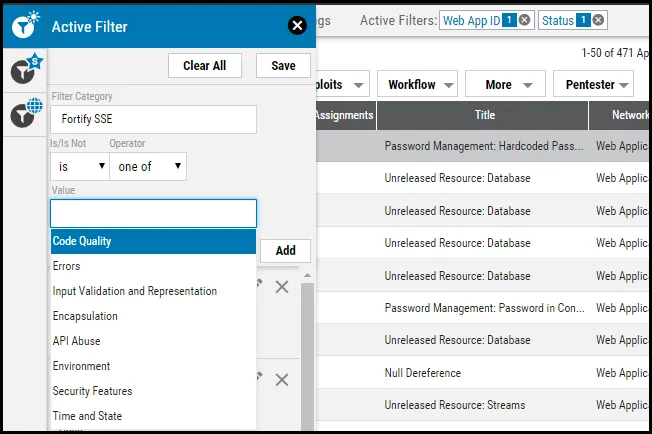Select Errors from the value list
This screenshot has width=652, height=434.
[153, 266]
